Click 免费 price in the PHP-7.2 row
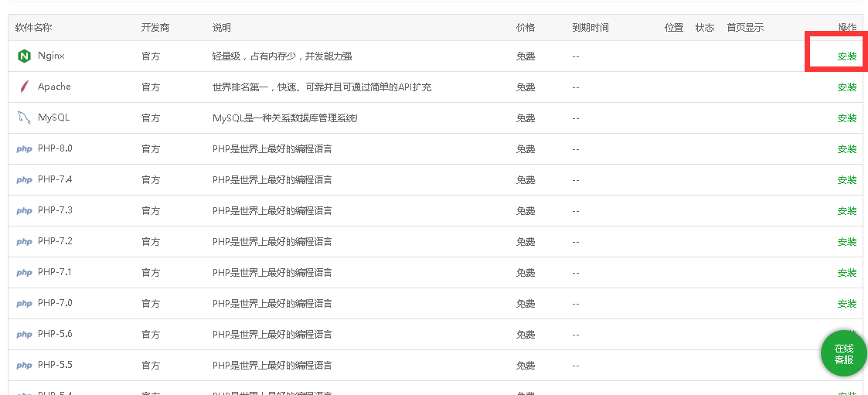The width and height of the screenshot is (868, 395). click(x=526, y=242)
